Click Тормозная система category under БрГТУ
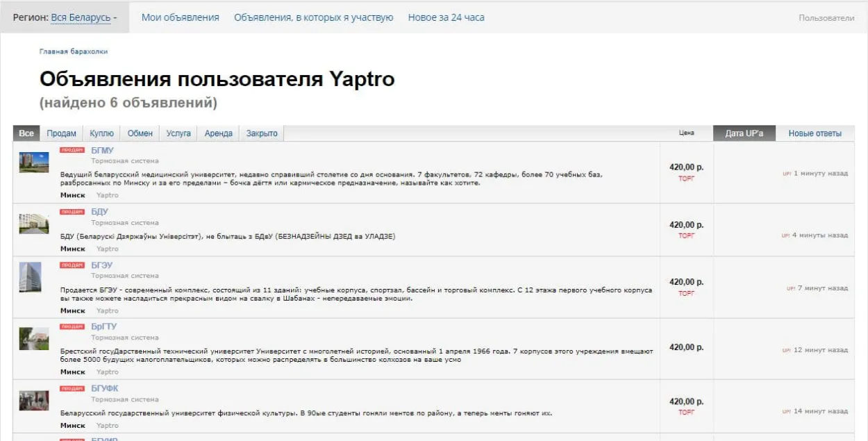Image resolution: width=868 pixels, height=441 pixels. point(125,338)
